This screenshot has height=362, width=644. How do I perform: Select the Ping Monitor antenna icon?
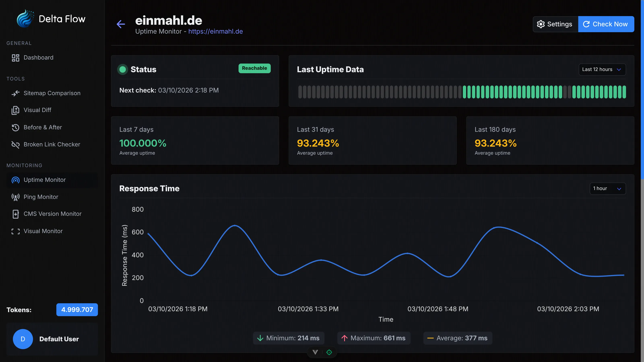tap(15, 197)
